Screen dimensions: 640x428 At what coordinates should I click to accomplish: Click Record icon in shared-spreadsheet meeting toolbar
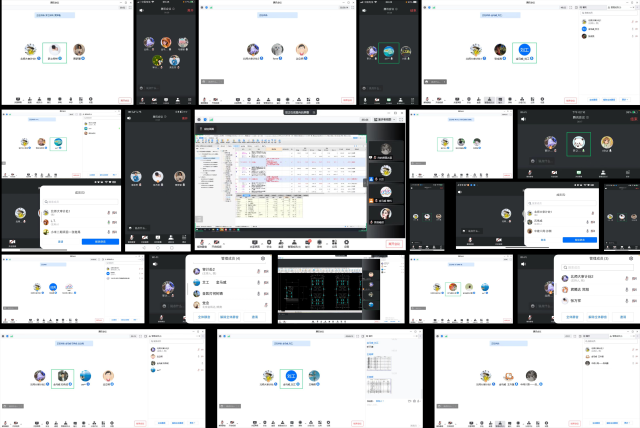pos(320,242)
